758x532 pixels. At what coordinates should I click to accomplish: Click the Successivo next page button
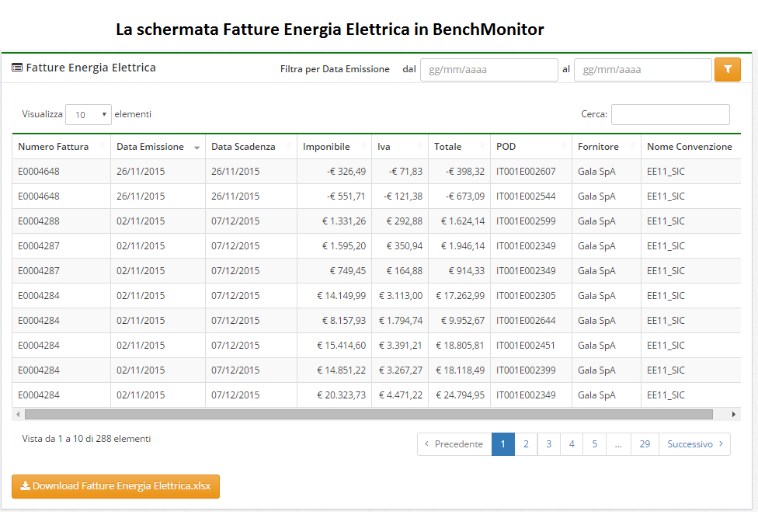click(694, 444)
